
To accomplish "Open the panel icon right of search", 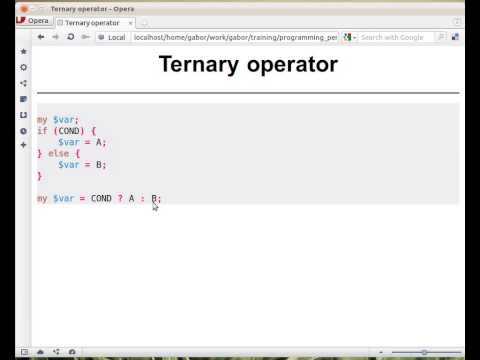I will [x=455, y=37].
